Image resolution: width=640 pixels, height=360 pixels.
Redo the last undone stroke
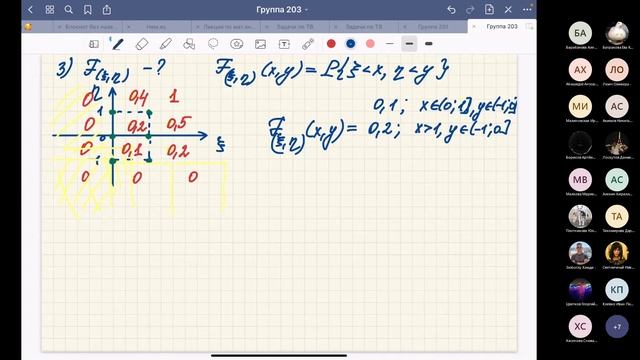point(470,9)
